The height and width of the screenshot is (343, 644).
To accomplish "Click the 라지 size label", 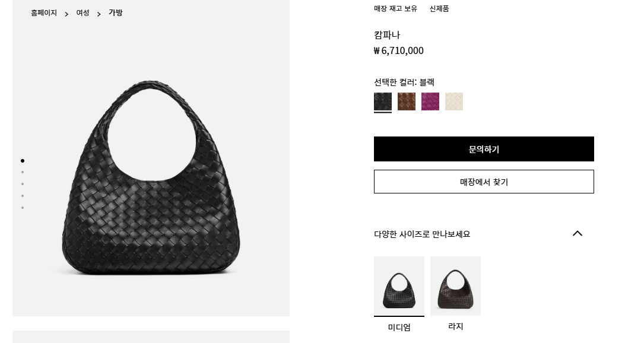I will [455, 326].
